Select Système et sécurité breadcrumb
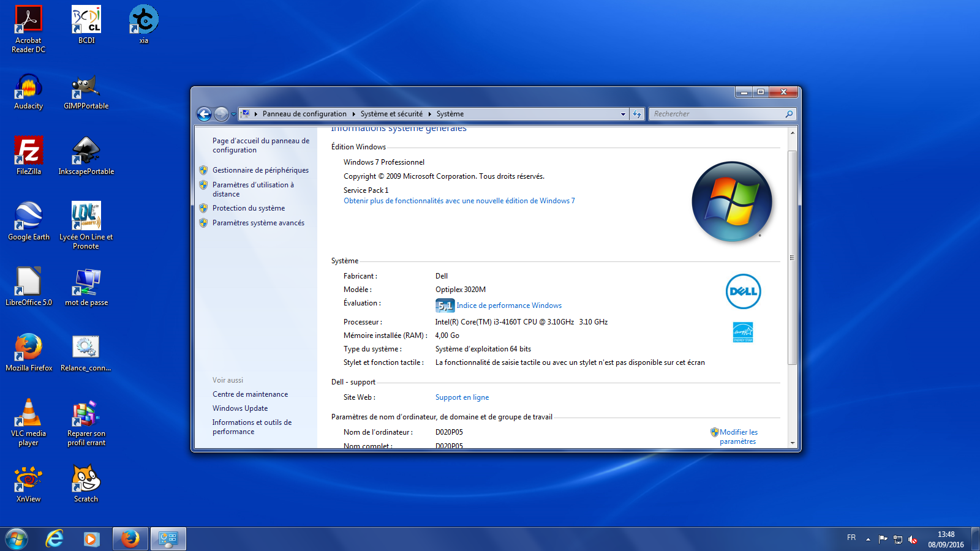The height and width of the screenshot is (551, 980). pyautogui.click(x=391, y=114)
